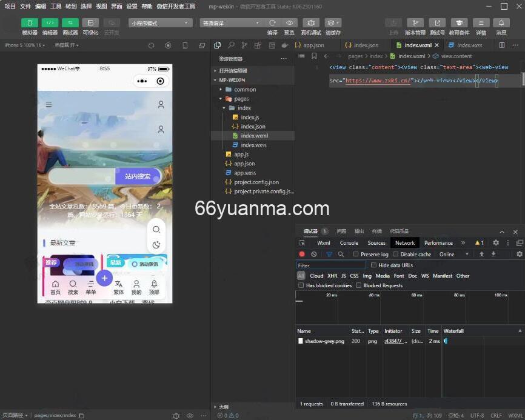Screen dimensions: 525x420
Task: Open preview (预览) with the eye icon
Action: point(289,23)
